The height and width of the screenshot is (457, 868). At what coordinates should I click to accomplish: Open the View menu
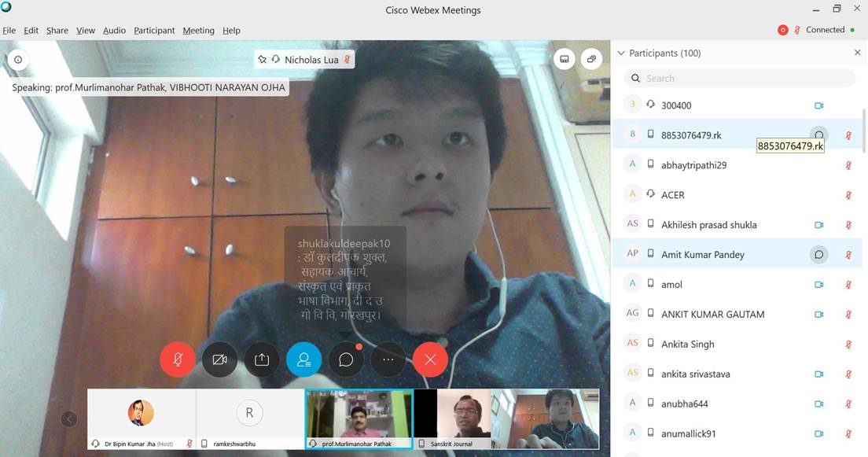click(85, 31)
